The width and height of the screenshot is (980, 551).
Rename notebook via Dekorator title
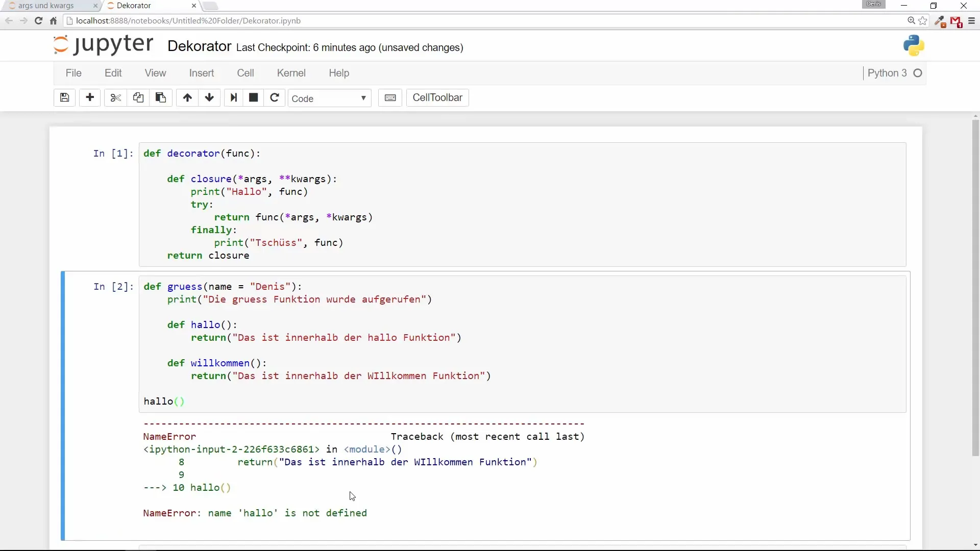[199, 46]
